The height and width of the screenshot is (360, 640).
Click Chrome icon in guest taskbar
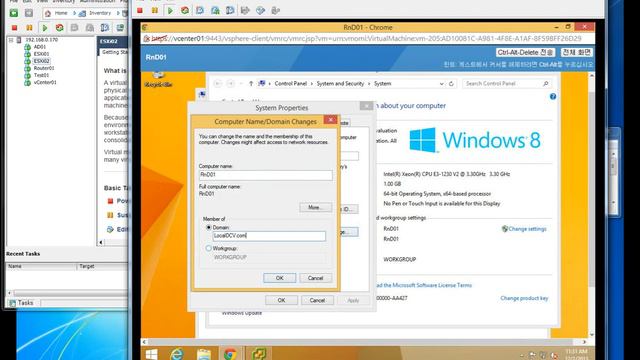230,354
